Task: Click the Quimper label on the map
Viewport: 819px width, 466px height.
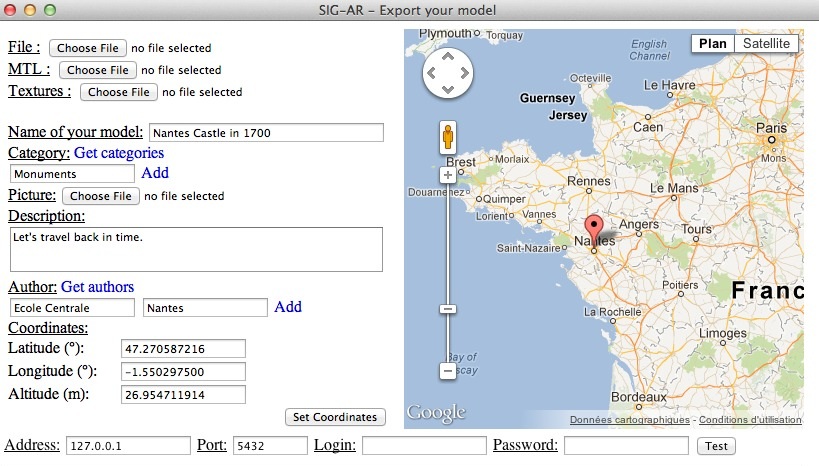Action: click(x=504, y=199)
